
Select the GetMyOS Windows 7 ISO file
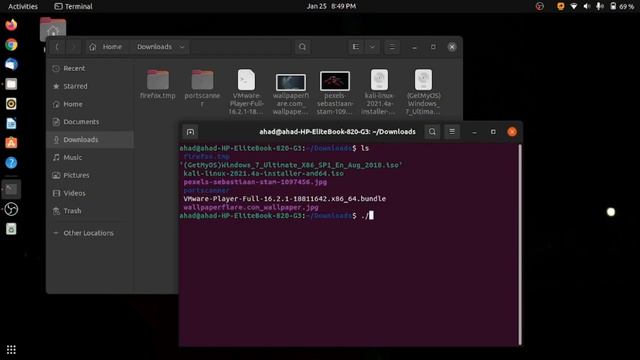[x=423, y=92]
